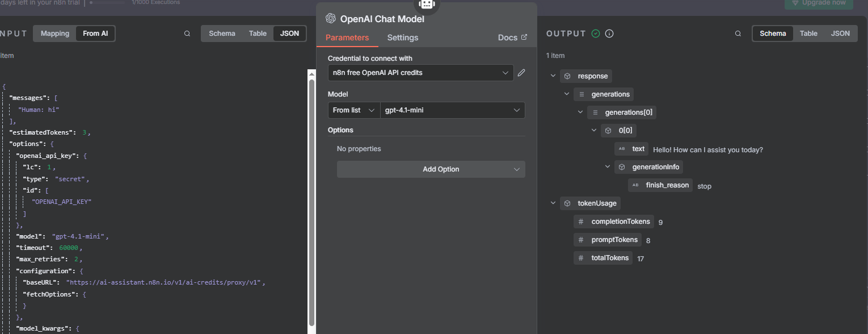Open the gpt-4.1-mini model dropdown
Screen dimensions: 868x334
pos(452,110)
